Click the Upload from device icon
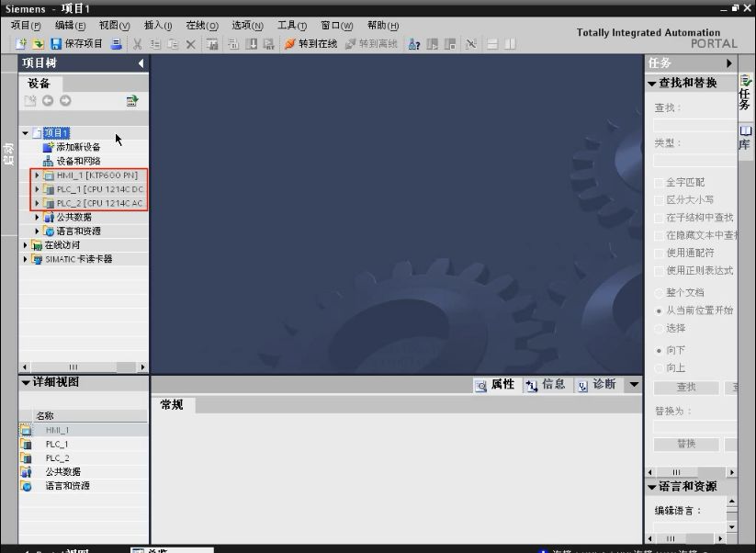 click(268, 44)
